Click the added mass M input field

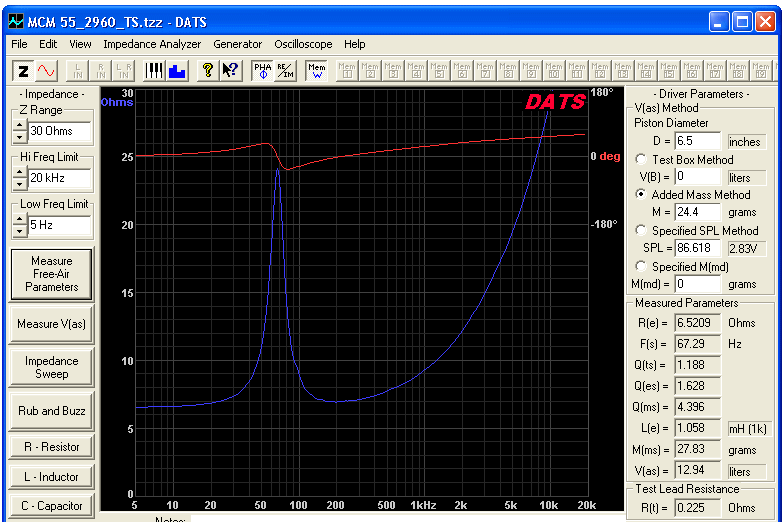(698, 212)
